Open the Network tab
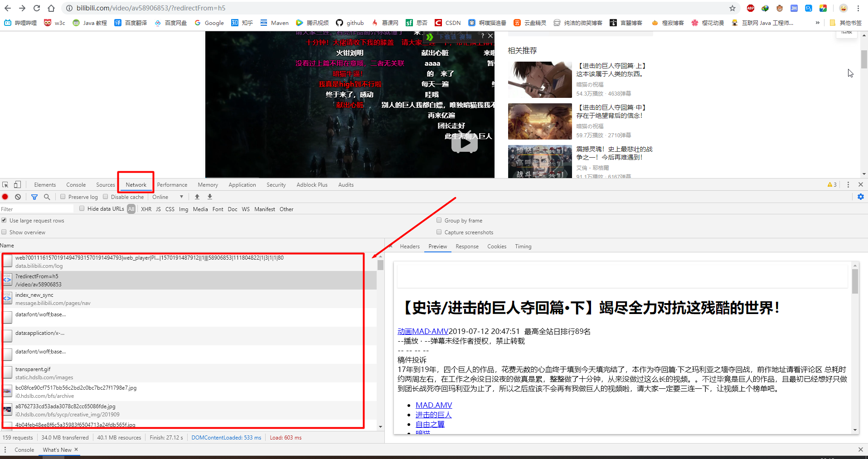868x459 pixels. (136, 184)
